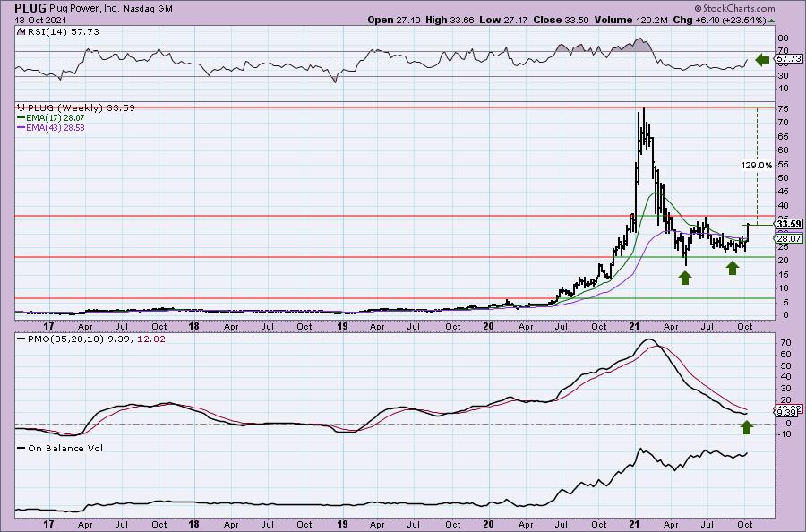The image size is (806, 532).
Task: Click the -10 level on the PMO axis
Action: coord(784,434)
